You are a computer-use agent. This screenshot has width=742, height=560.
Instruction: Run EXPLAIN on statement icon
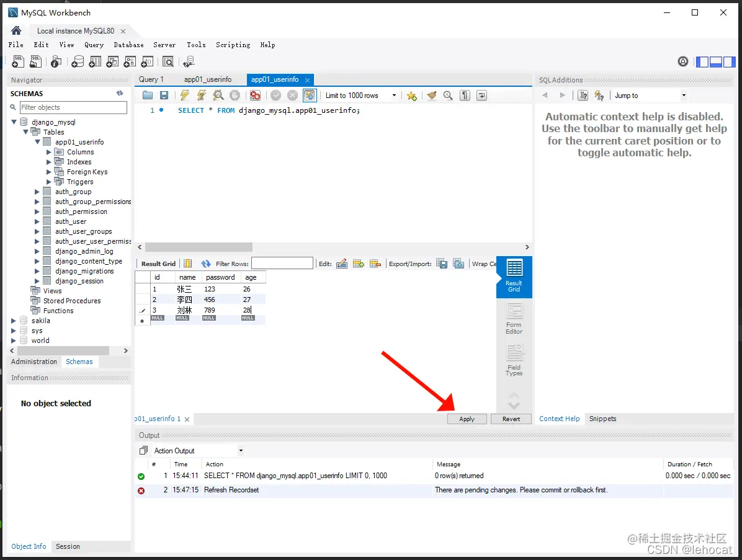(218, 96)
